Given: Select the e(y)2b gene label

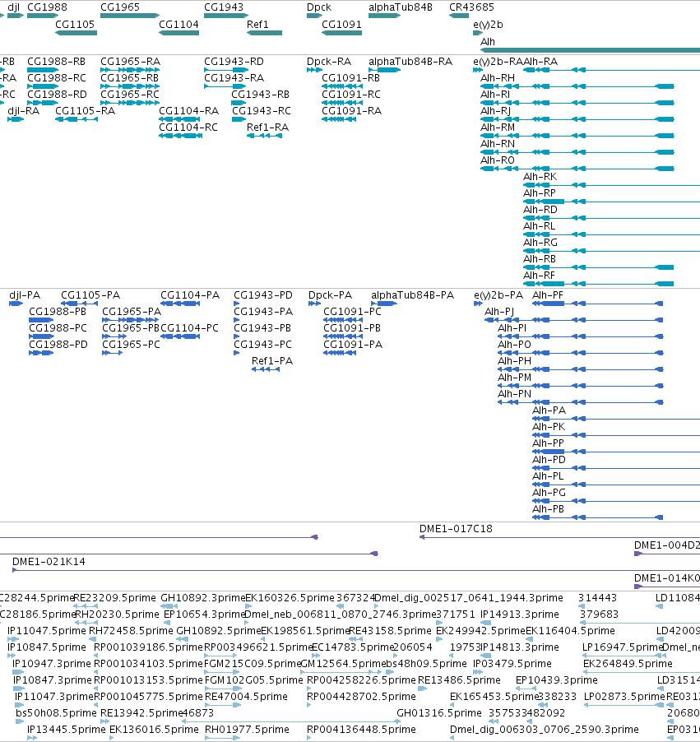Looking at the screenshot, I should tap(488, 25).
